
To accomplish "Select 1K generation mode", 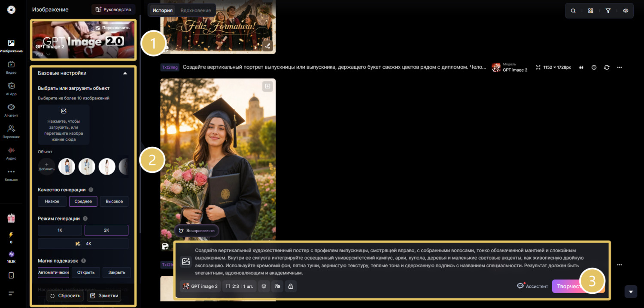I will [60, 230].
